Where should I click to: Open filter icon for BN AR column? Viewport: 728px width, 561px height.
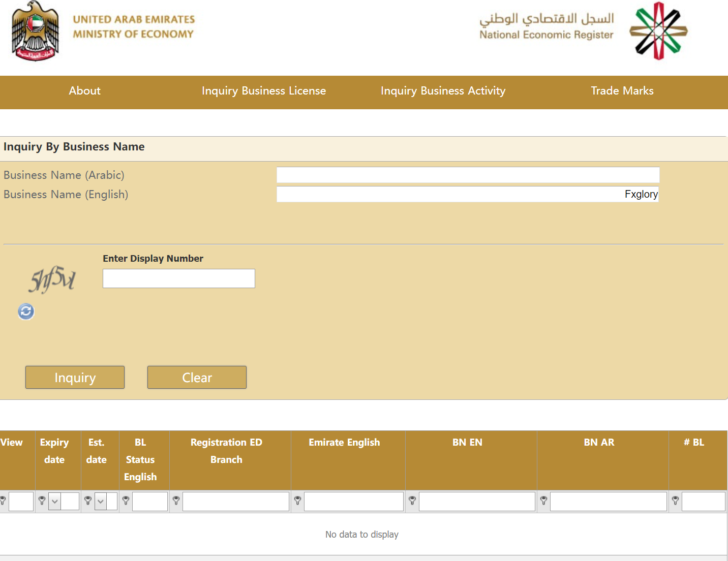[543, 501]
